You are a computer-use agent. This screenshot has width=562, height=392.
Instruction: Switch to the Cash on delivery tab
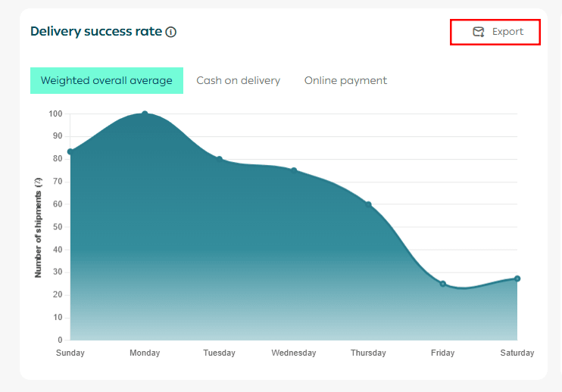[238, 80]
